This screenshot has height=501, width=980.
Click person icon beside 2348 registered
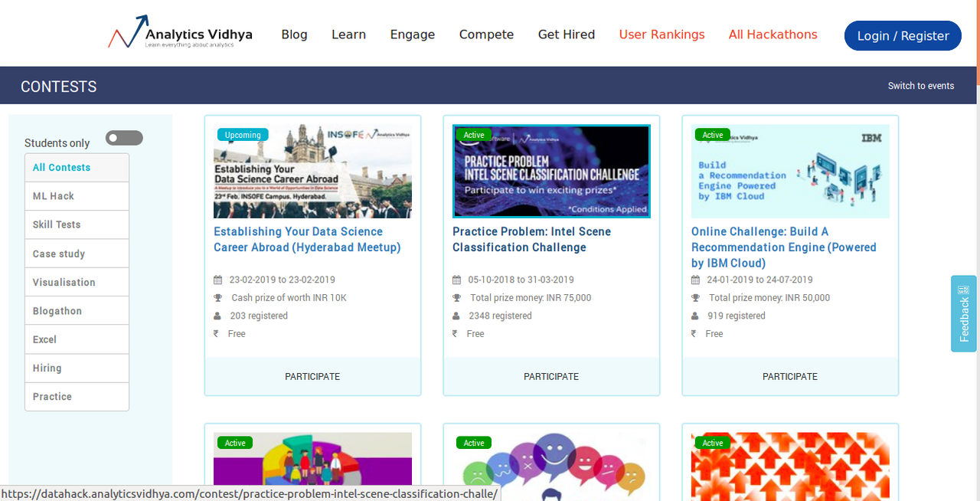coord(456,316)
